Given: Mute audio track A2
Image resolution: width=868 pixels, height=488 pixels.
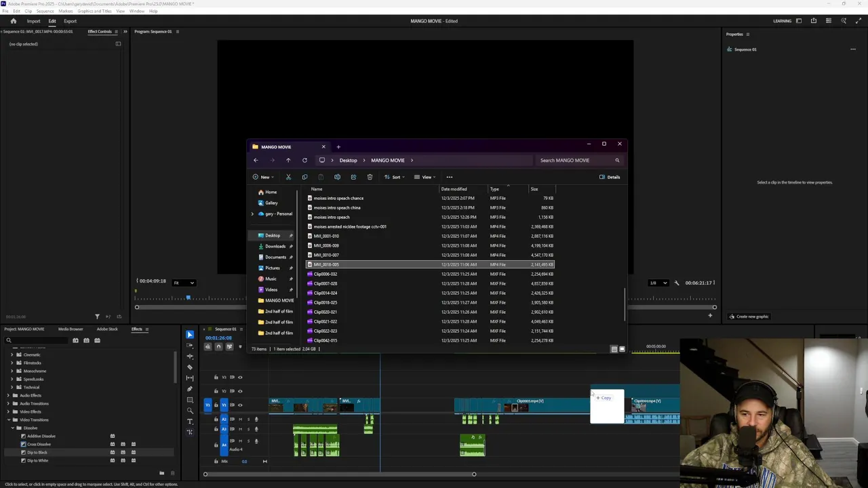Looking at the screenshot, I should click(240, 420).
